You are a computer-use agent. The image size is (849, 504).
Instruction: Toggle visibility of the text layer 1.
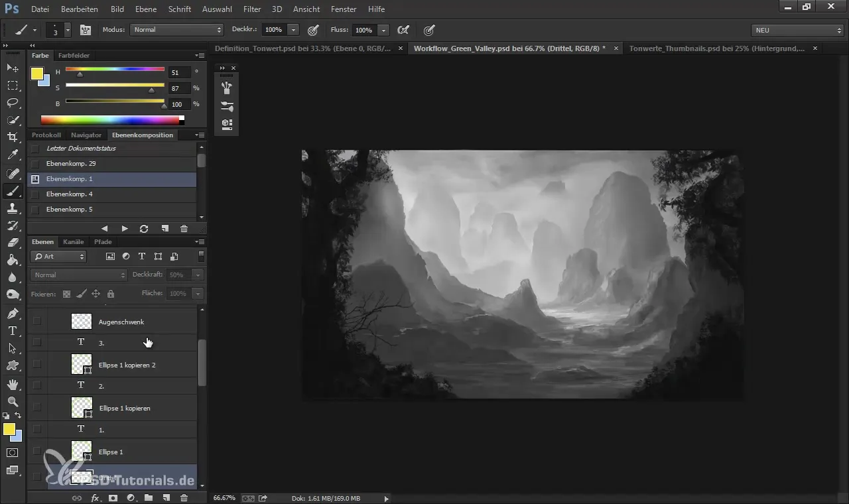click(x=37, y=429)
